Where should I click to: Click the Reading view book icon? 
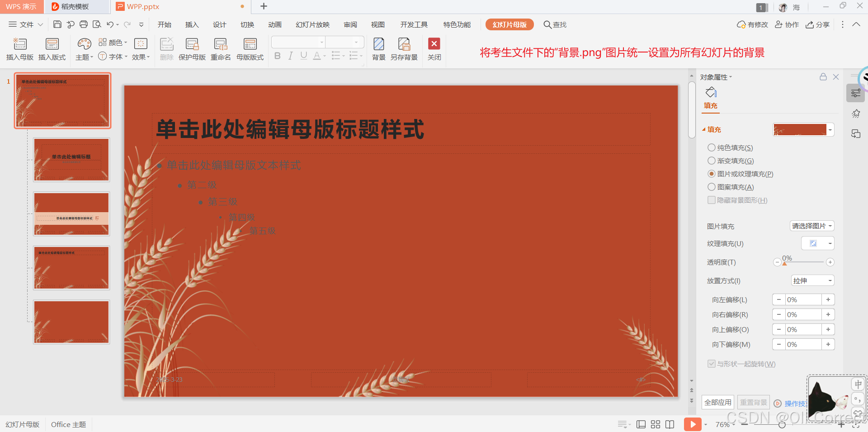point(670,424)
